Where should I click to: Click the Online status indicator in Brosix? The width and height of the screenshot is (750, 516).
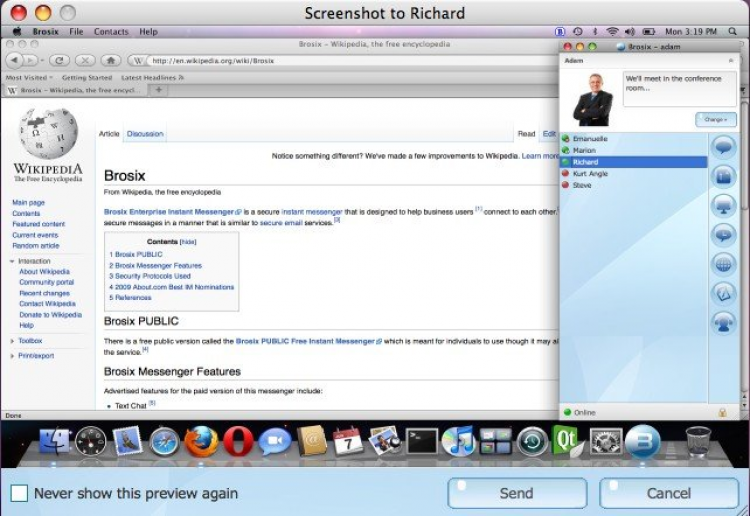pyautogui.click(x=580, y=412)
